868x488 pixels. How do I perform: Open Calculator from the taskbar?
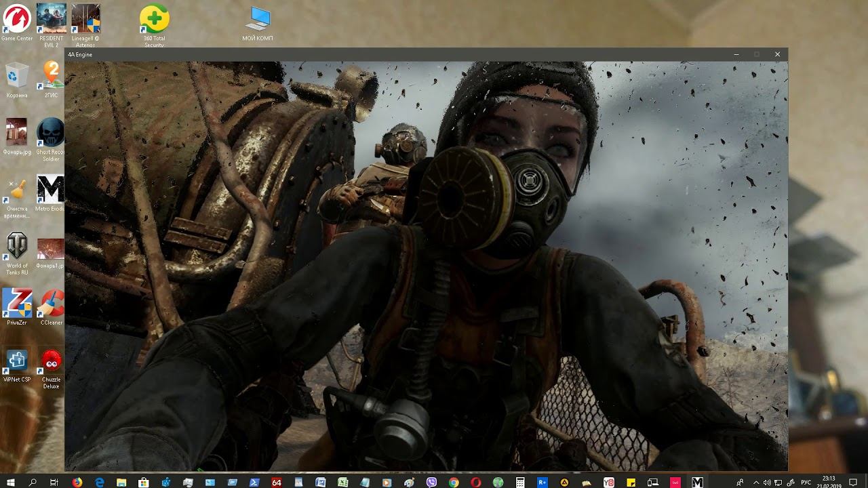pyautogui.click(x=520, y=482)
